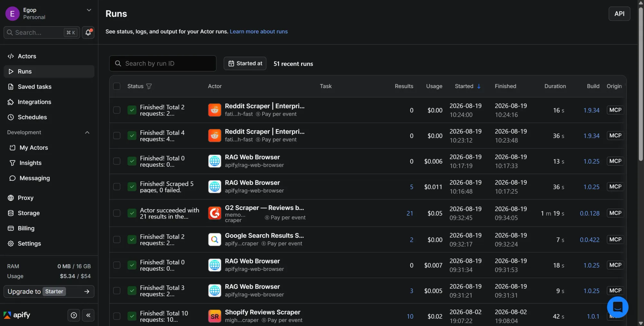Go to Billing page
This screenshot has height=326, width=644.
pos(49,228)
